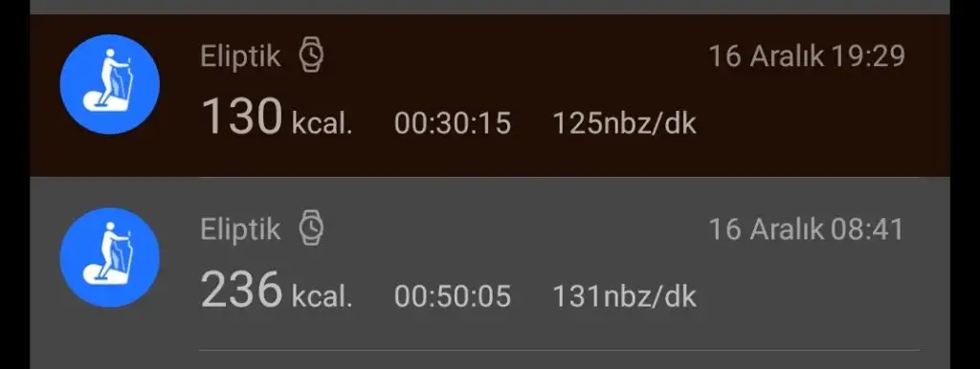
Task: Open the highlighted Eliptik workout from 19:29
Action: pos(490,96)
